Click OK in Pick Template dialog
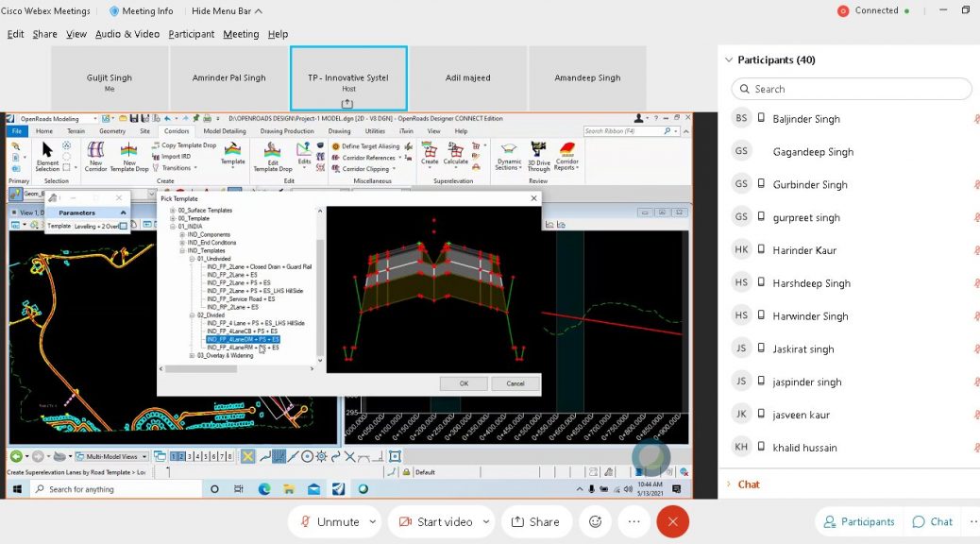Viewport: 980px width, 544px height. (x=464, y=383)
